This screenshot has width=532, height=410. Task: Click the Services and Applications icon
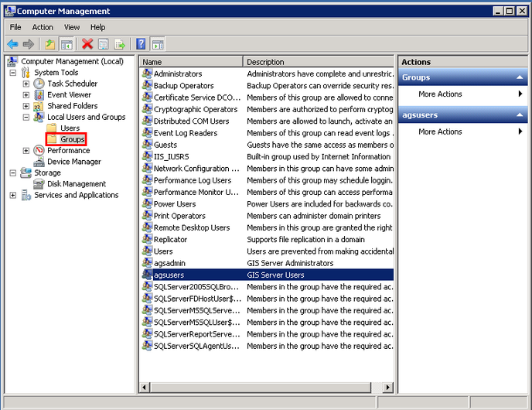[26, 195]
